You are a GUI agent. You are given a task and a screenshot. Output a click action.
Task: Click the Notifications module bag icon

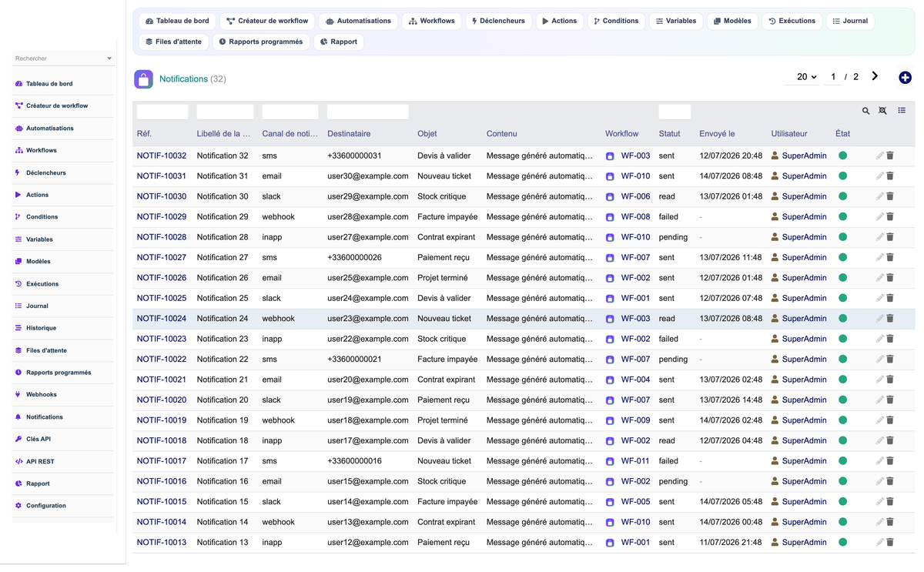pyautogui.click(x=143, y=79)
